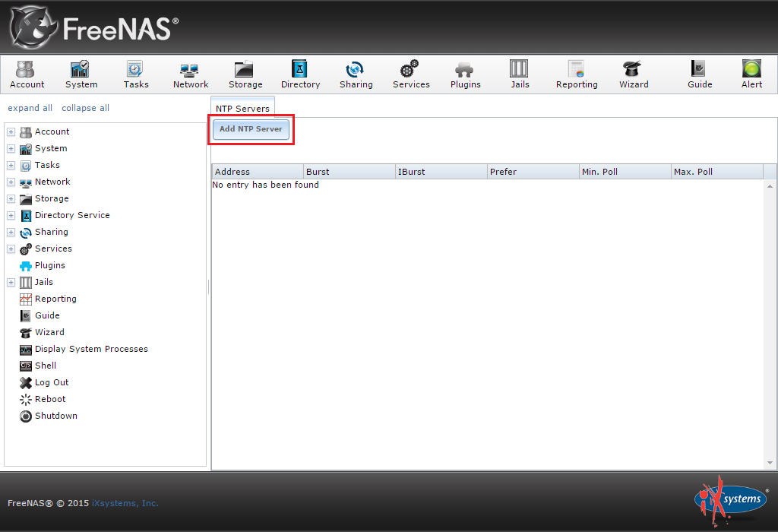Select the Reboot label in tree
Viewport: 778px width, 532px height.
(50, 400)
